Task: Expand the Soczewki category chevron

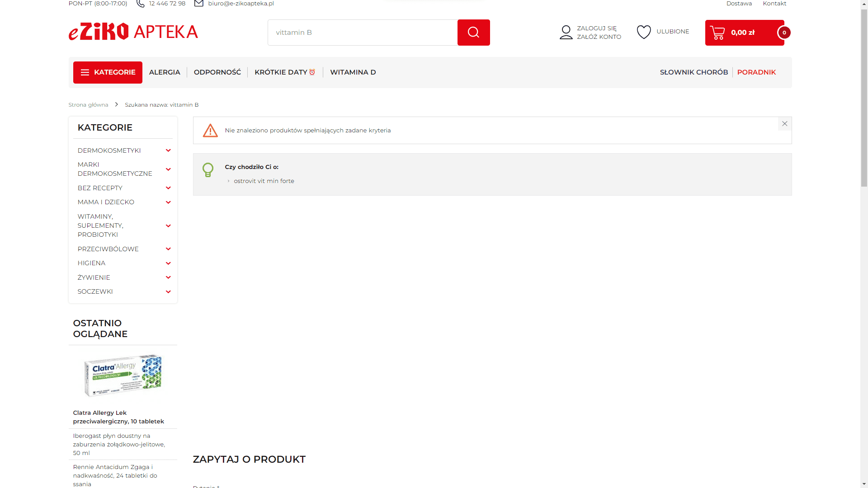Action: coord(168,291)
